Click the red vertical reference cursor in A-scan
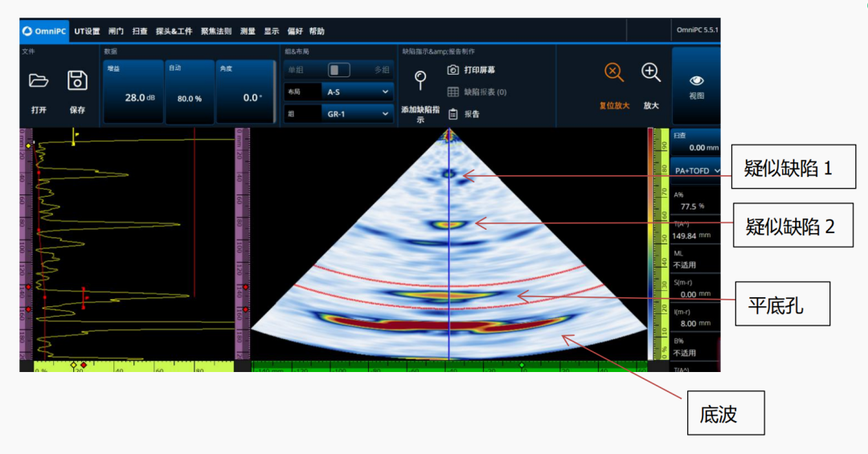This screenshot has width=868, height=454. tap(194, 213)
